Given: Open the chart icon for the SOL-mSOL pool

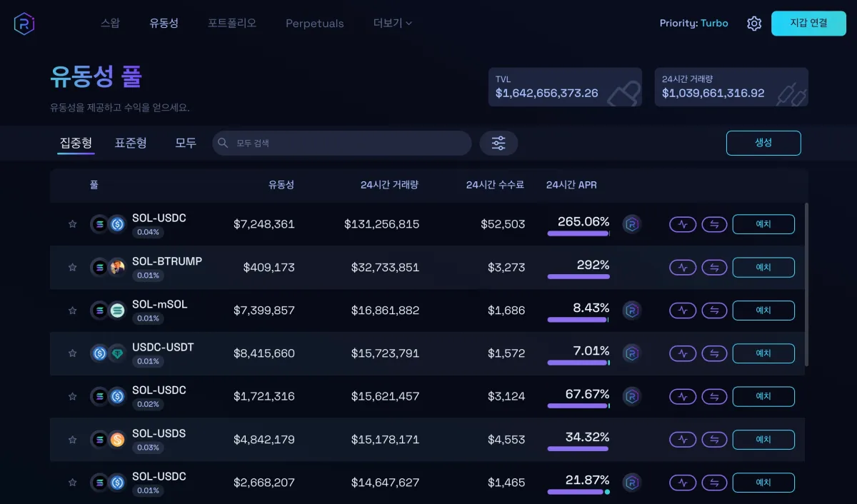Looking at the screenshot, I should click(x=682, y=310).
